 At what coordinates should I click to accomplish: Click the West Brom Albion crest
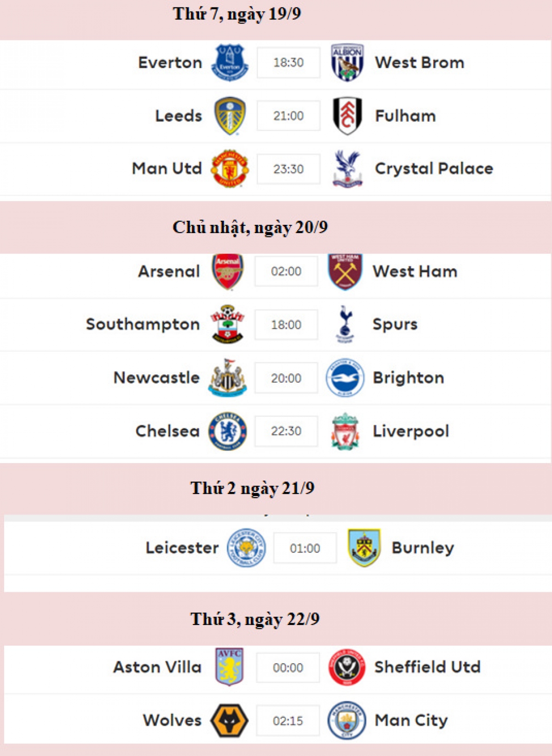click(x=347, y=63)
